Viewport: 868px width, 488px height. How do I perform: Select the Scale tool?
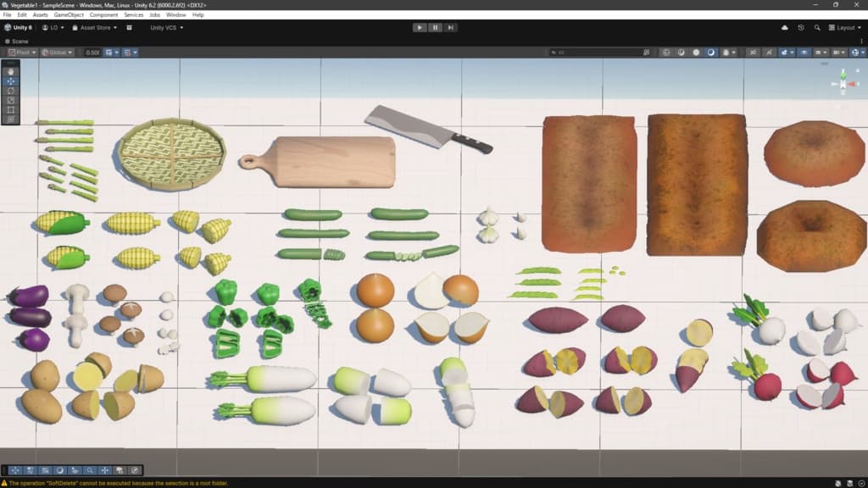click(x=10, y=100)
